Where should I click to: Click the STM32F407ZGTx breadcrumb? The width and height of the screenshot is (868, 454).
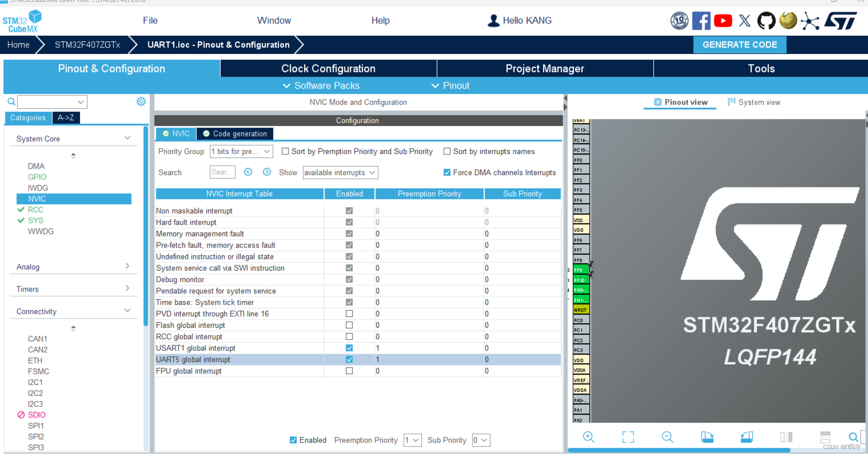coord(87,45)
